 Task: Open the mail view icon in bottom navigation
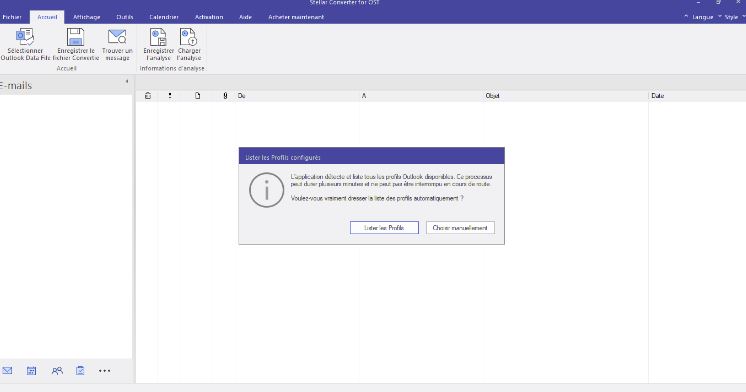[x=7, y=371]
